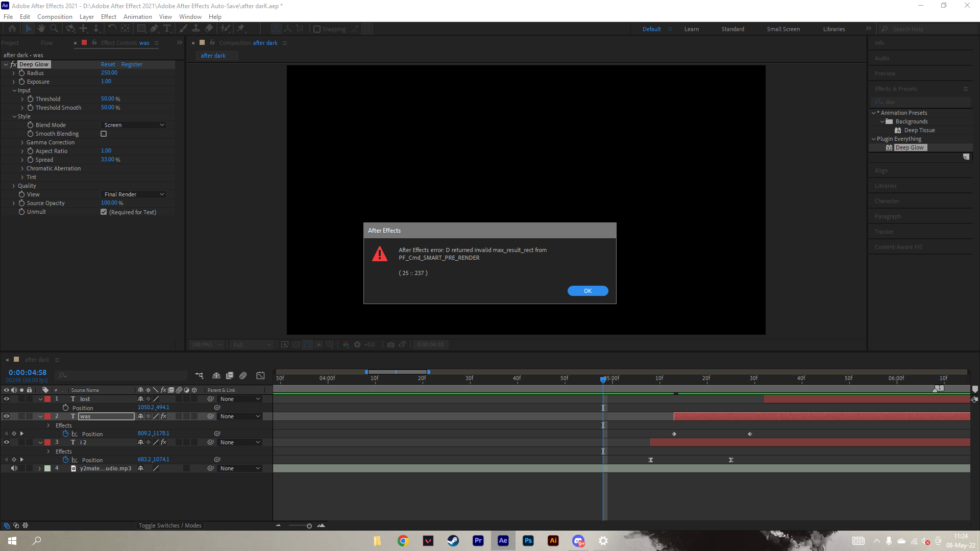
Task: Select the Hand tool in the toolbar
Action: 41,29
